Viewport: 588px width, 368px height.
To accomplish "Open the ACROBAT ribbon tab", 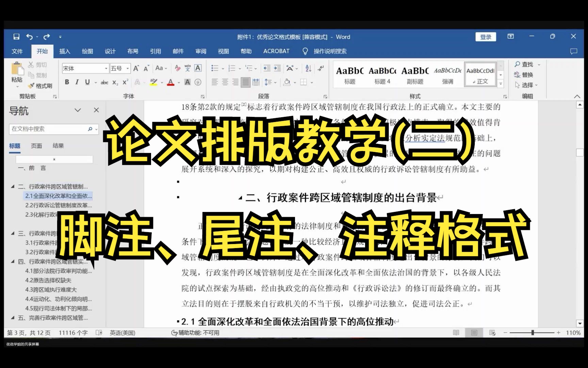I will click(x=276, y=51).
